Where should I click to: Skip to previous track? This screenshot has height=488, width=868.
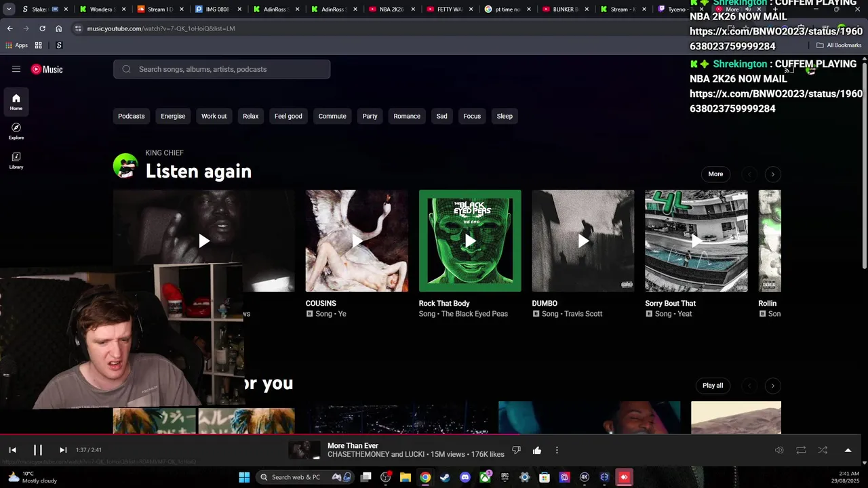point(12,450)
